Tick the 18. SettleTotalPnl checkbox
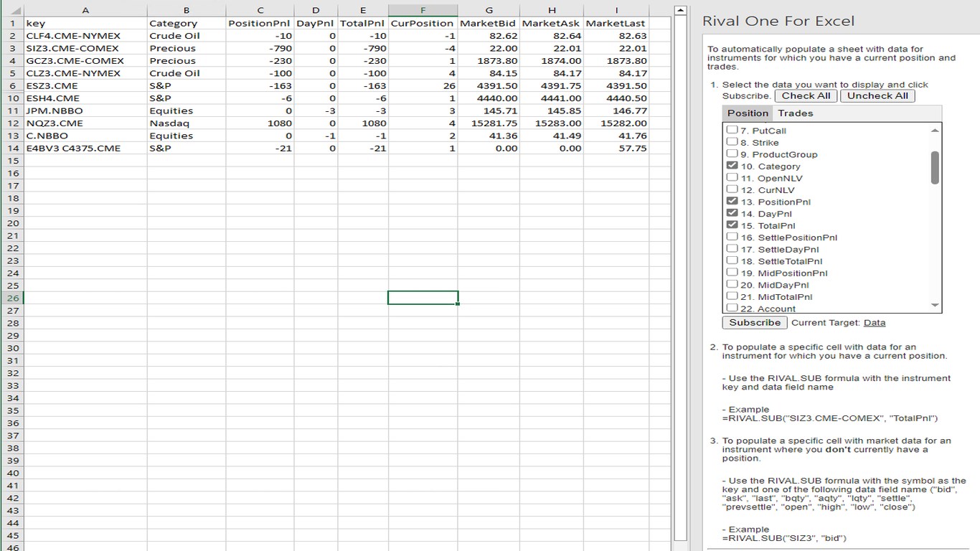This screenshot has width=980, height=551. click(732, 261)
